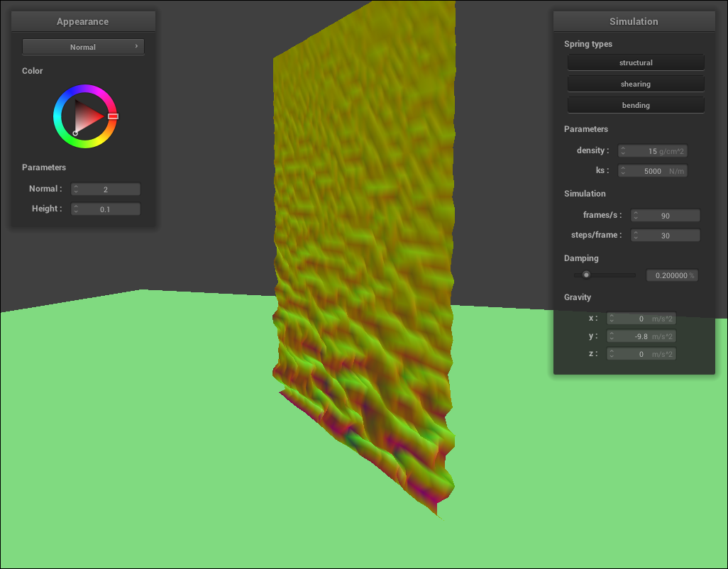The image size is (728, 569).
Task: Click the Normal parameter value field
Action: [x=106, y=189]
